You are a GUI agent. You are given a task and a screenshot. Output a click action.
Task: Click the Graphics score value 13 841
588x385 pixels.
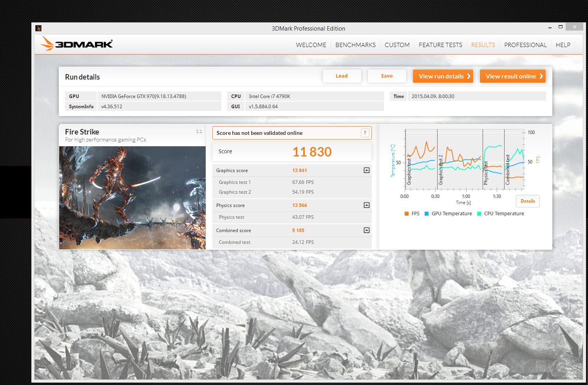(x=299, y=171)
